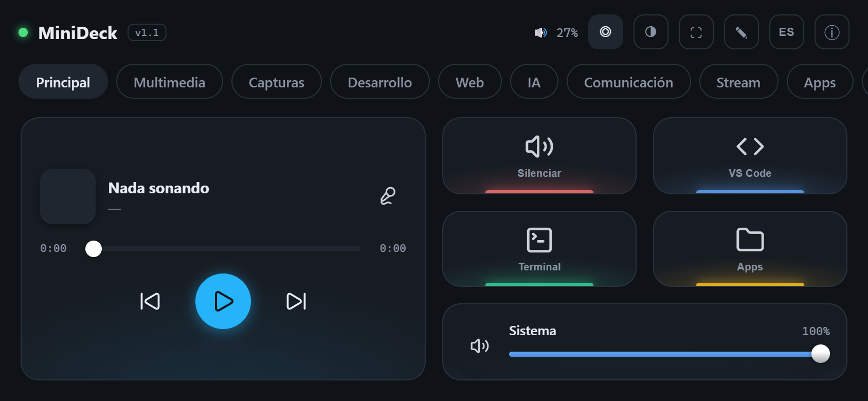Mute audio with the Silenciar tile
The image size is (868, 401).
(x=539, y=156)
